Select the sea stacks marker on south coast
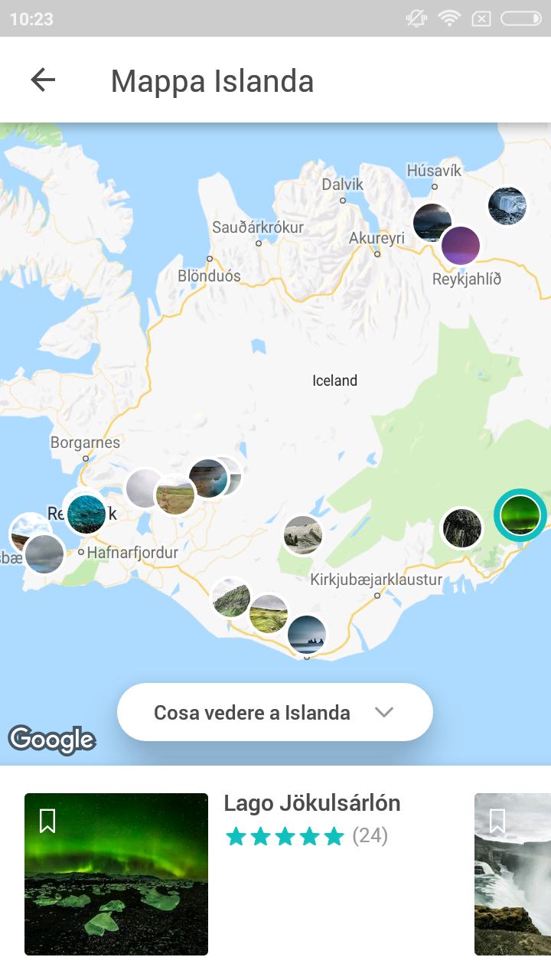 [307, 635]
